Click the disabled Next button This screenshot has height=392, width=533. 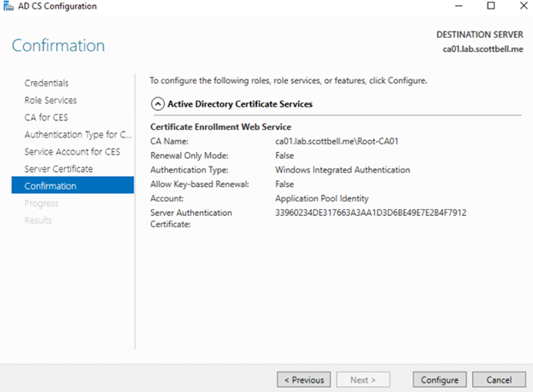pyautogui.click(x=363, y=379)
